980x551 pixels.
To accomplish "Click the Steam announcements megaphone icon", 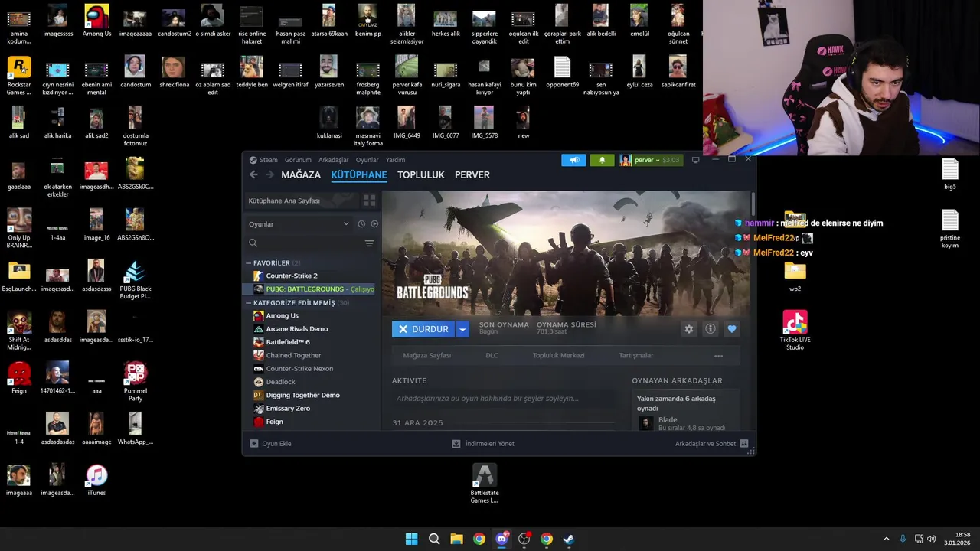I will [x=573, y=160].
